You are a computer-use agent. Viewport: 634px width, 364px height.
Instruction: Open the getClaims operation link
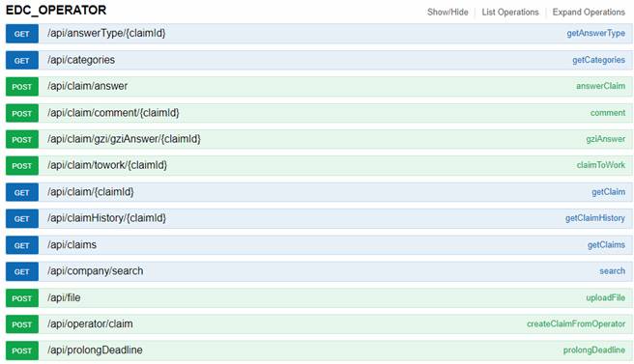point(606,245)
